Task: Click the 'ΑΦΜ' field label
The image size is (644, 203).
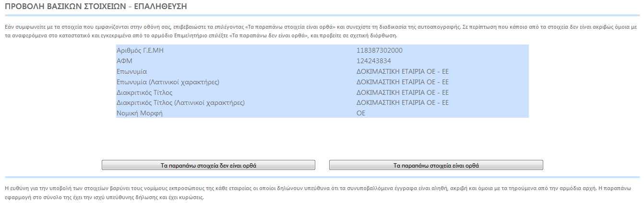Action: click(124, 61)
